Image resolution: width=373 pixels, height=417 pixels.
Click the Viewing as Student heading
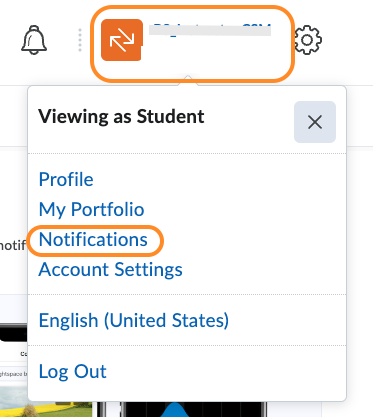point(121,116)
